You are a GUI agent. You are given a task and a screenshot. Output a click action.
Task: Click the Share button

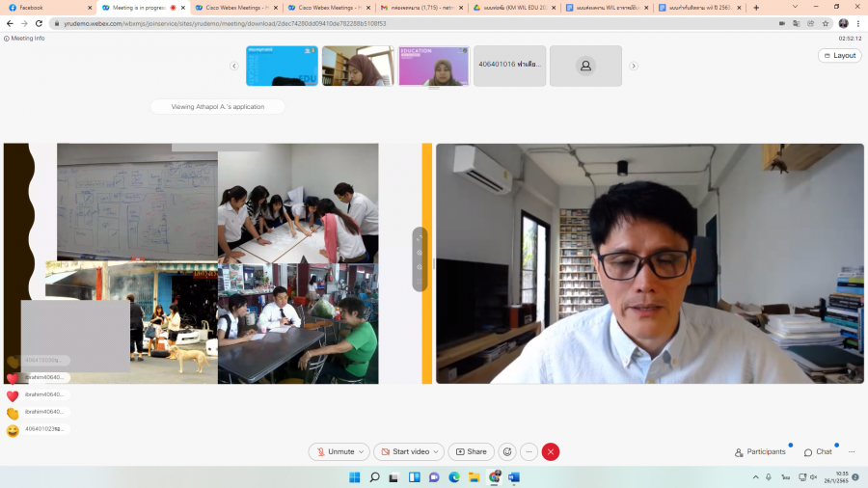point(471,451)
